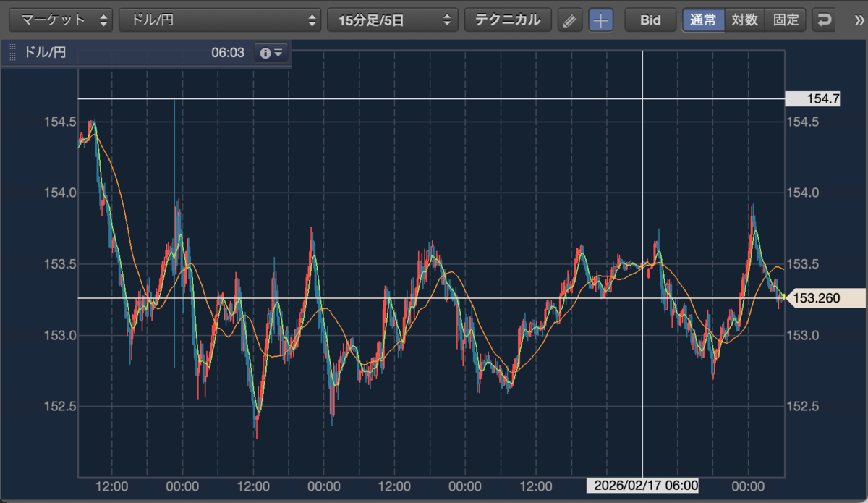Click the テクニカル button
Image resolution: width=868 pixels, height=503 pixels.
point(508,20)
